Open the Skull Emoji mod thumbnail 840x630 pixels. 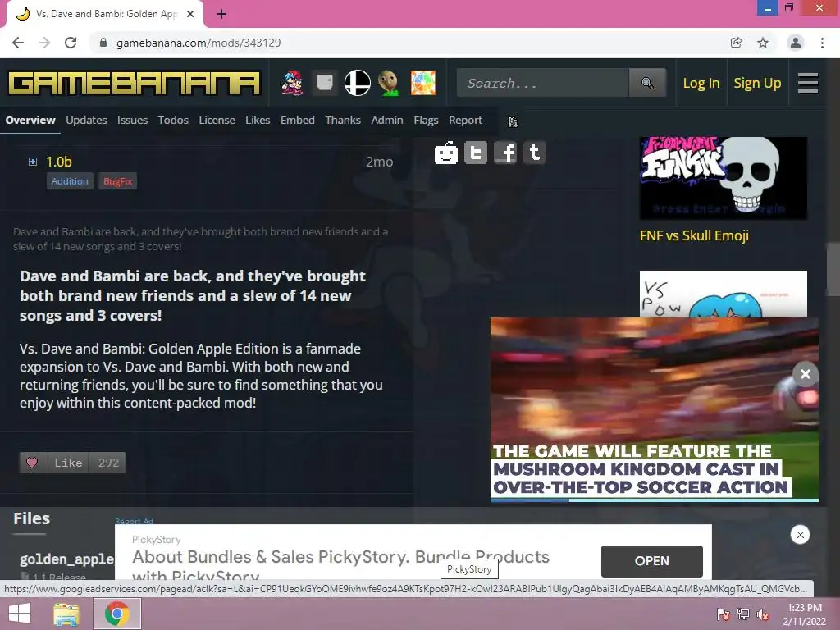pyautogui.click(x=724, y=178)
